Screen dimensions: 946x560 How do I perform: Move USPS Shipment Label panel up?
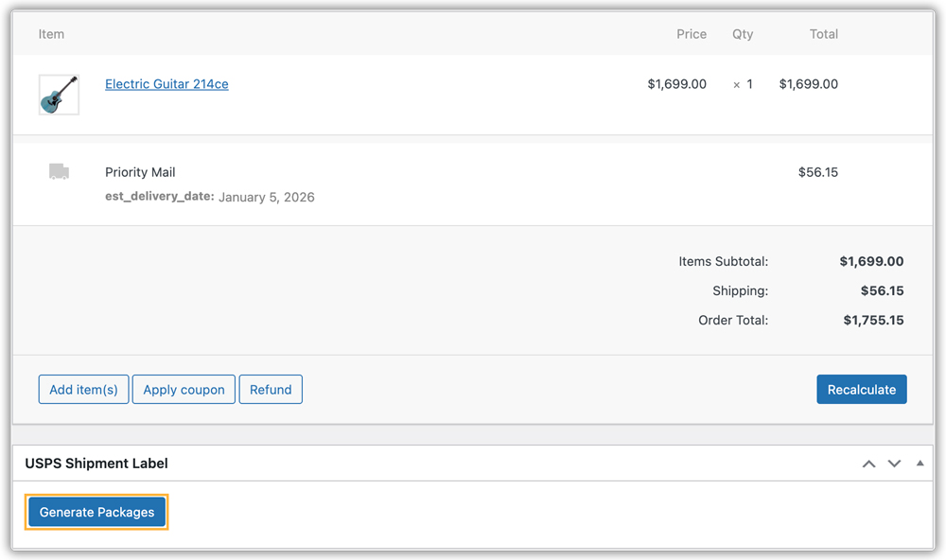coord(868,464)
